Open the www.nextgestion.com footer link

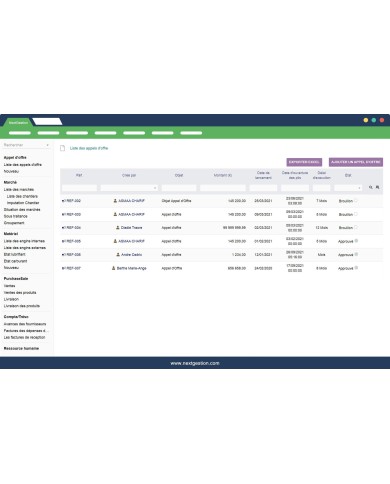click(x=195, y=363)
